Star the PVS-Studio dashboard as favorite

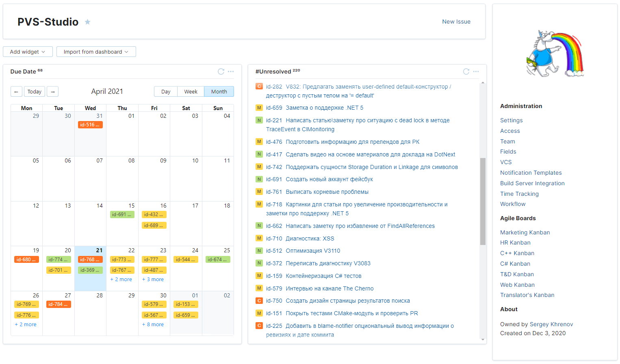click(87, 22)
